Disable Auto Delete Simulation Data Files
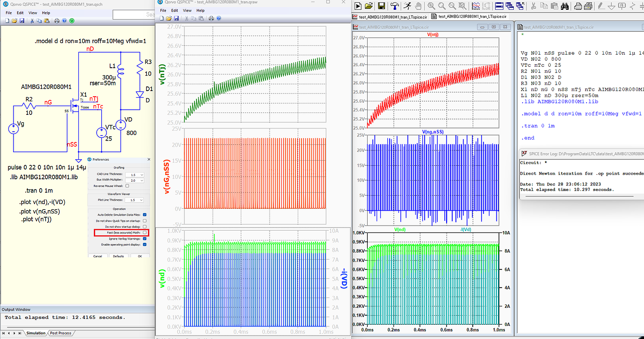The image size is (644, 339). [x=145, y=214]
